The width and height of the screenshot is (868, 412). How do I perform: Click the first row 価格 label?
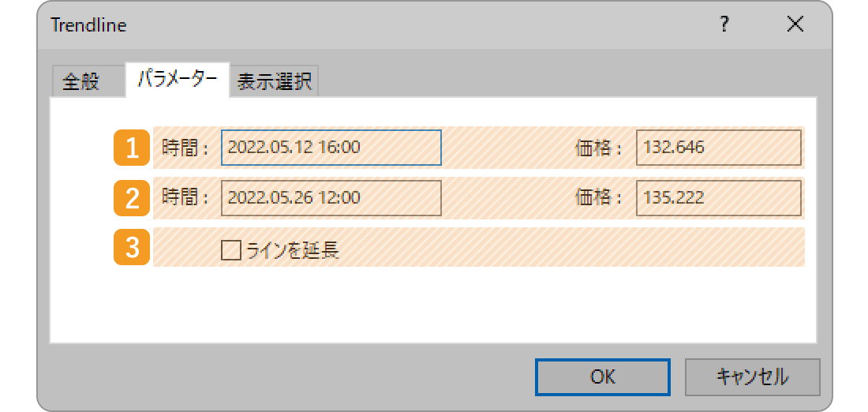pos(599,148)
